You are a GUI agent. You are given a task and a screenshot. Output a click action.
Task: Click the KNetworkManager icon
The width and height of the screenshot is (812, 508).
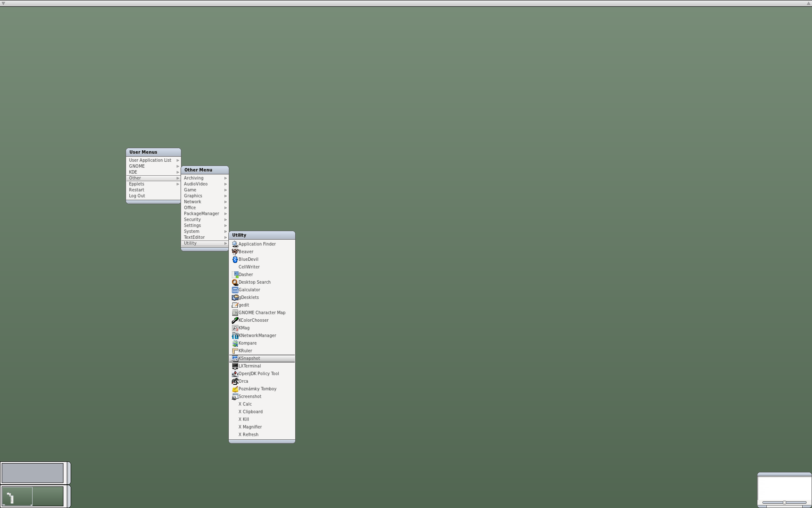(x=235, y=336)
